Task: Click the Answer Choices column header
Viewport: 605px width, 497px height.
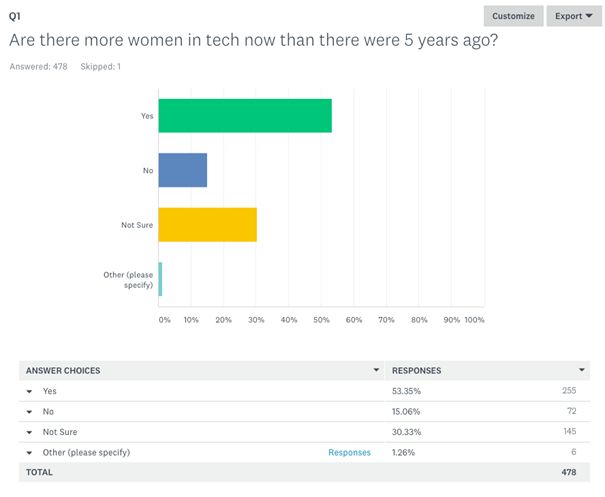Action: 63,370
